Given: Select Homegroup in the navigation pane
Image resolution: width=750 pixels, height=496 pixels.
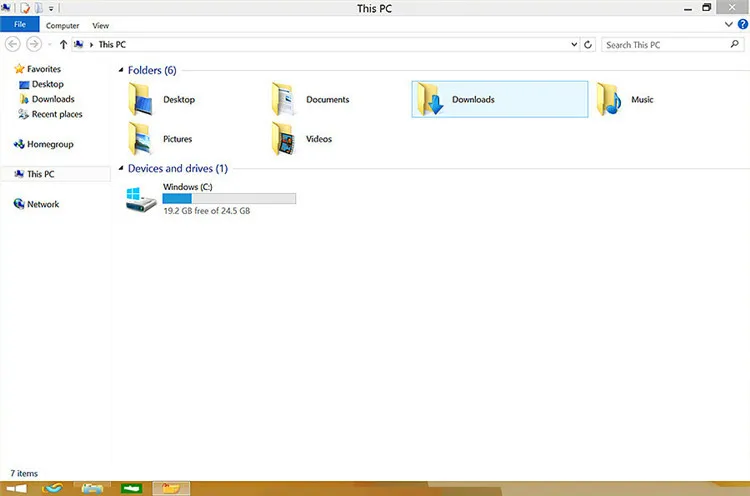Looking at the screenshot, I should pyautogui.click(x=44, y=144).
